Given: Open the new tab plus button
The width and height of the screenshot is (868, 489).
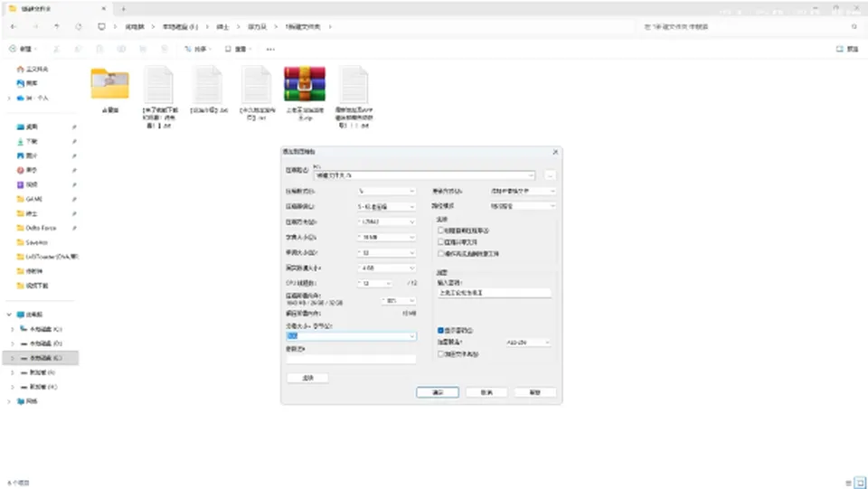Looking at the screenshot, I should tap(123, 9).
